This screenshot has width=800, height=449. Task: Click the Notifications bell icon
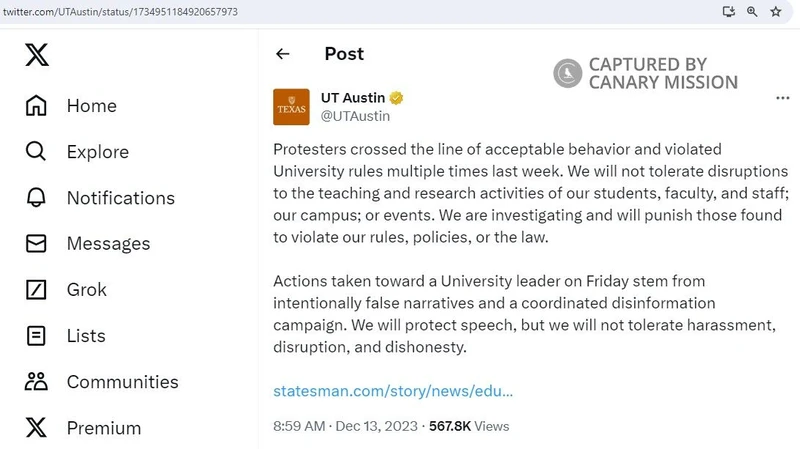[36, 198]
